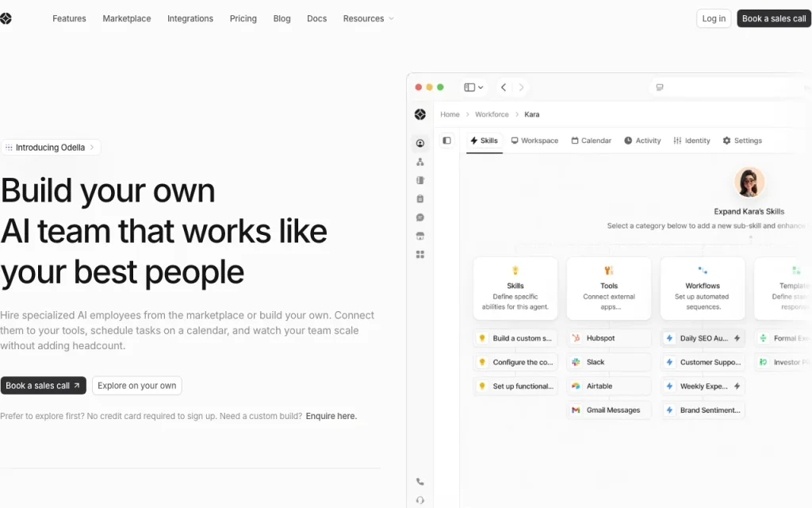This screenshot has height=508, width=812.
Task: Switch to the Settings tab
Action: (x=742, y=140)
